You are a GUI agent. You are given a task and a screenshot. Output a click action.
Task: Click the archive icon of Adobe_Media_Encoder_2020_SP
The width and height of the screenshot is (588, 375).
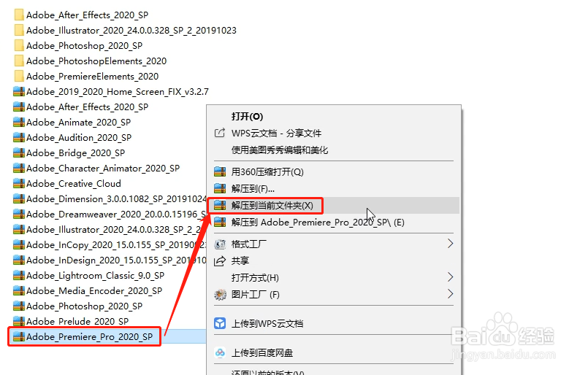pos(19,291)
